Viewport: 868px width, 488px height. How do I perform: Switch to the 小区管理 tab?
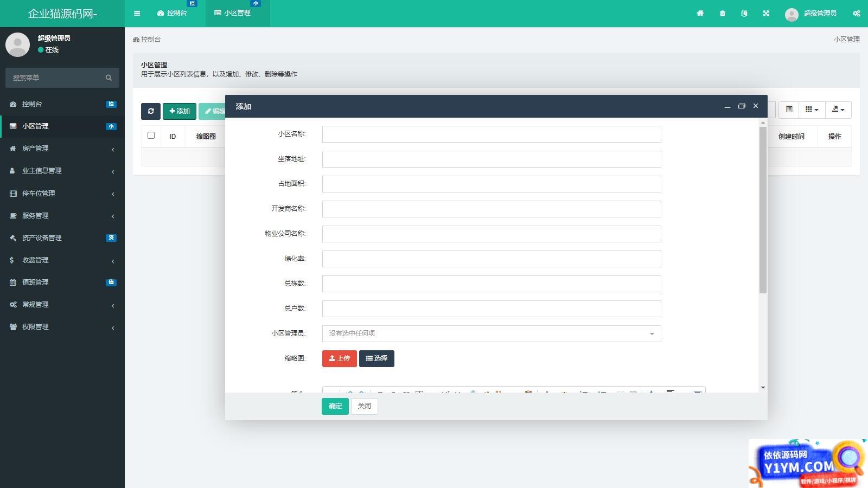(237, 13)
